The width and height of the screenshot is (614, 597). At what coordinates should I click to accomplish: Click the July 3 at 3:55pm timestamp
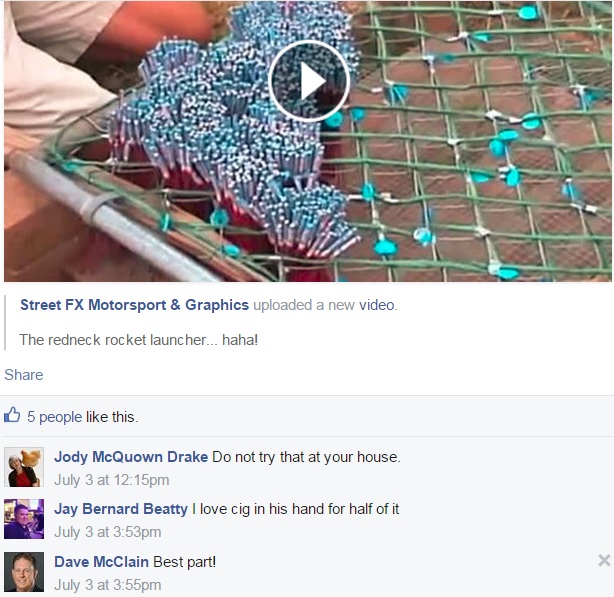(108, 585)
